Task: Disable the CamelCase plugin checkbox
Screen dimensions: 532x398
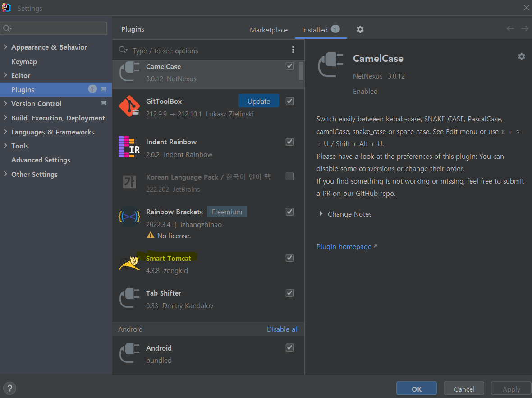Action: pos(289,66)
